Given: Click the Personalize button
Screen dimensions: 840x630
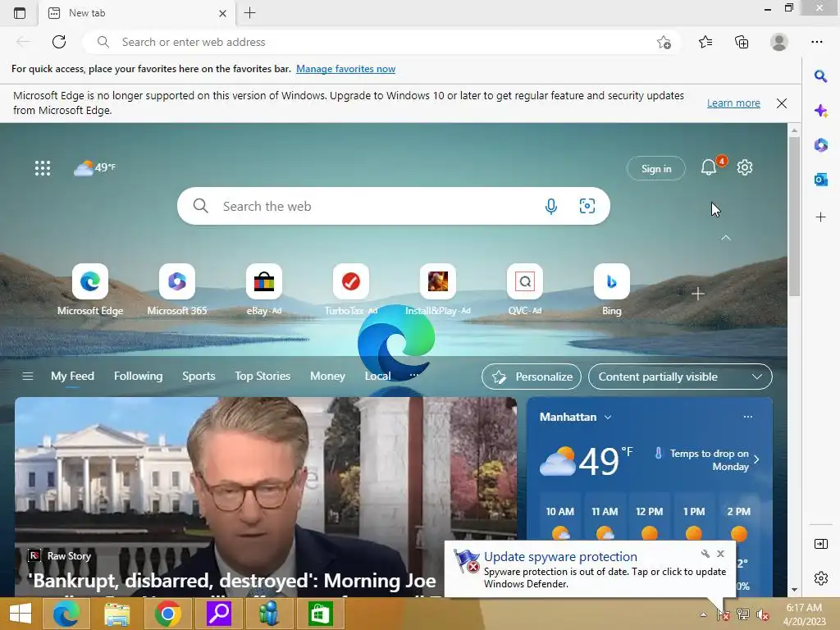Looking at the screenshot, I should [532, 377].
